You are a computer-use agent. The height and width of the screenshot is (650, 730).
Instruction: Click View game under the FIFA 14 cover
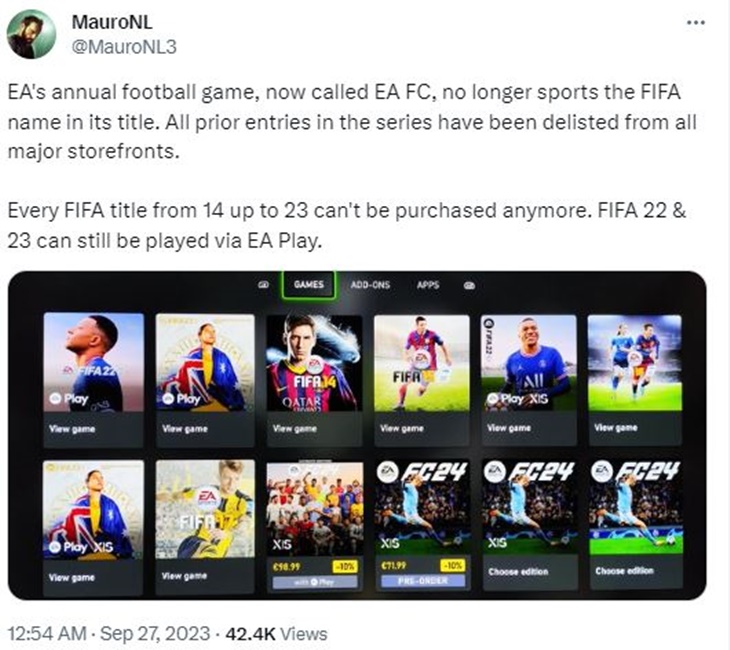pos(295,428)
